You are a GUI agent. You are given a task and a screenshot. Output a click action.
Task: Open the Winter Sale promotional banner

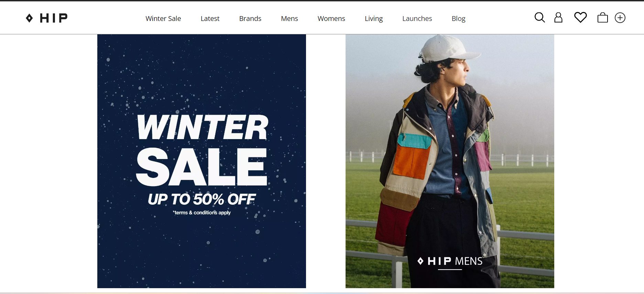(201, 161)
